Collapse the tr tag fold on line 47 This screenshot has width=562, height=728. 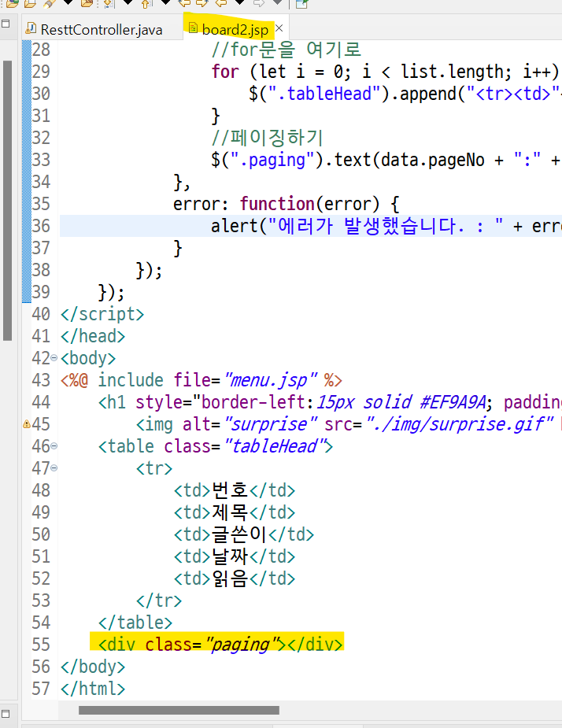coord(54,468)
